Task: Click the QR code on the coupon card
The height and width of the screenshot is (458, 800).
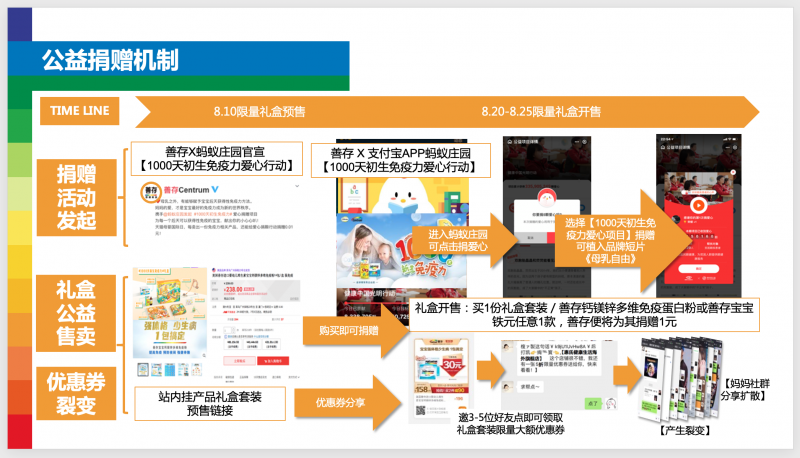Action: (420, 410)
